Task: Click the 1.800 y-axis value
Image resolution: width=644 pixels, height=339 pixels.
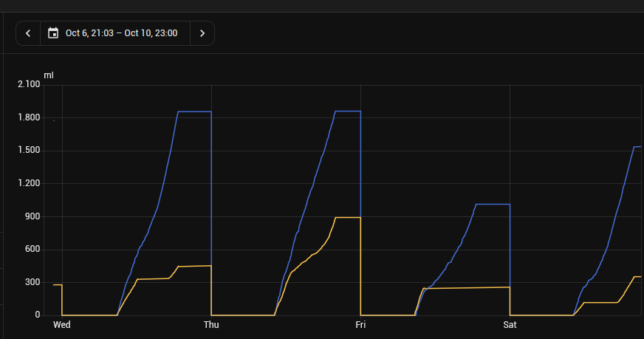Action: (29, 117)
